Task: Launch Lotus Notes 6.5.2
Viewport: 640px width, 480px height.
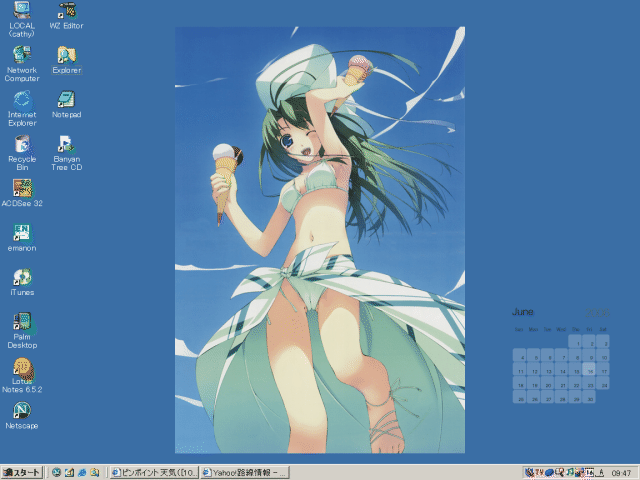Action: pyautogui.click(x=21, y=370)
